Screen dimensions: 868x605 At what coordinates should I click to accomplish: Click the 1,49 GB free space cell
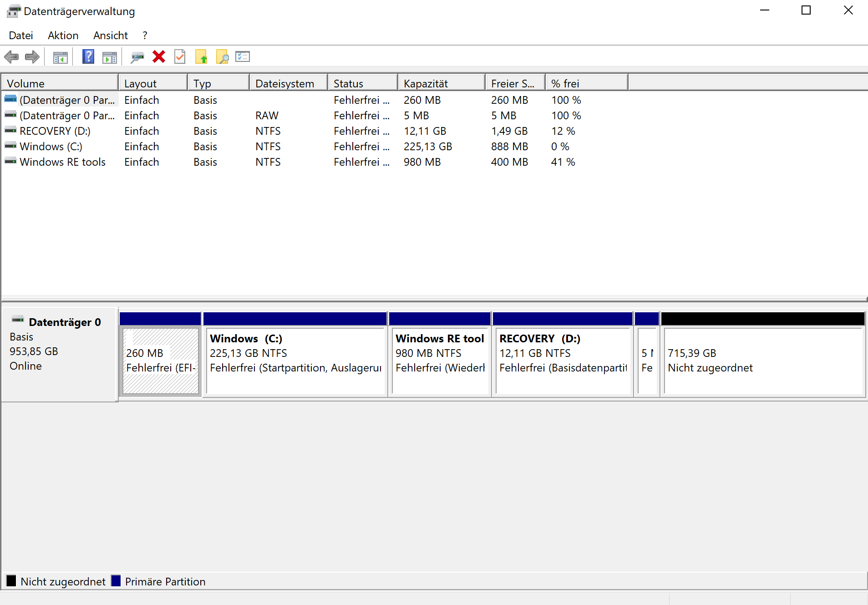click(x=509, y=131)
